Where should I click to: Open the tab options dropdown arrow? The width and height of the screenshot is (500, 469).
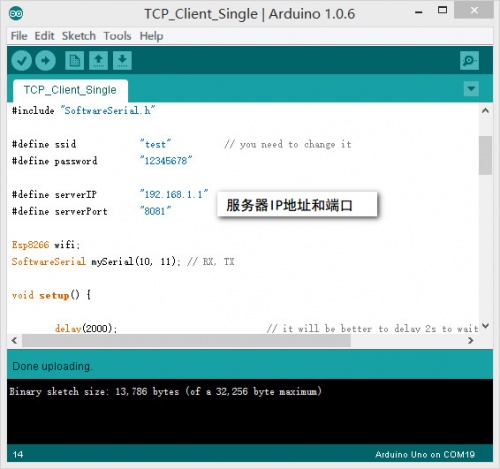point(471,89)
